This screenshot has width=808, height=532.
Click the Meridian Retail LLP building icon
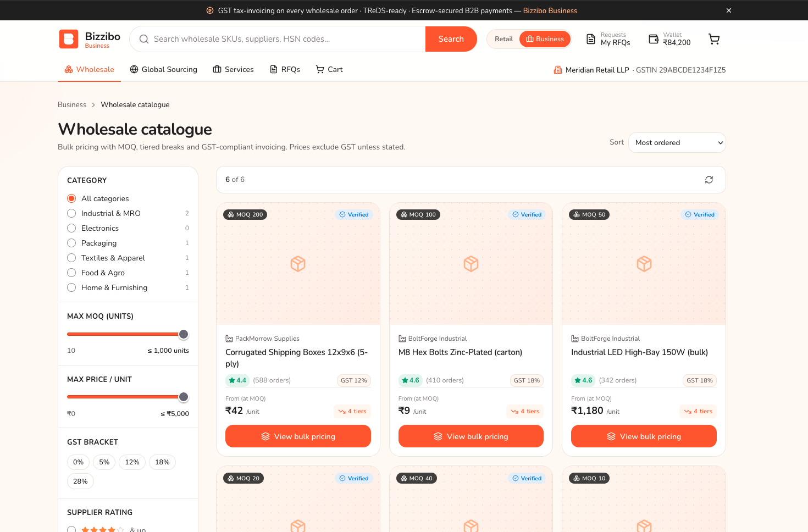pyautogui.click(x=558, y=70)
